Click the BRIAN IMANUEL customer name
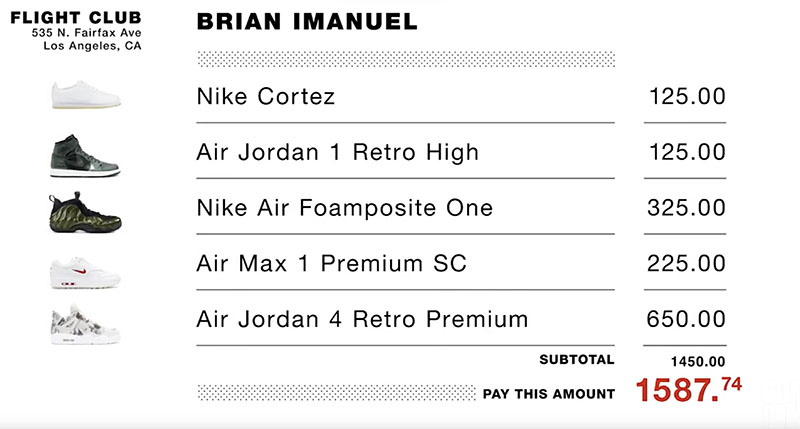This screenshot has height=429, width=800. [307, 21]
